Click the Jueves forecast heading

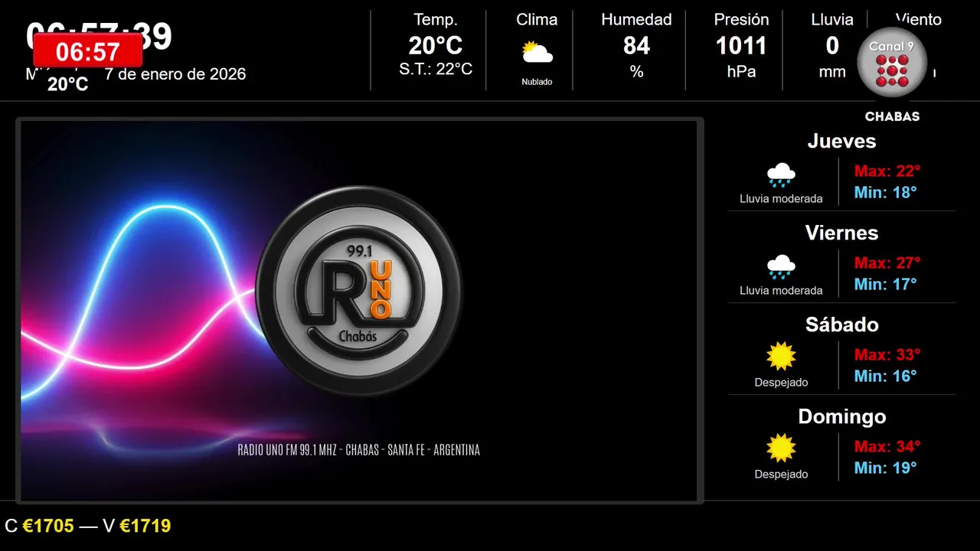[841, 141]
